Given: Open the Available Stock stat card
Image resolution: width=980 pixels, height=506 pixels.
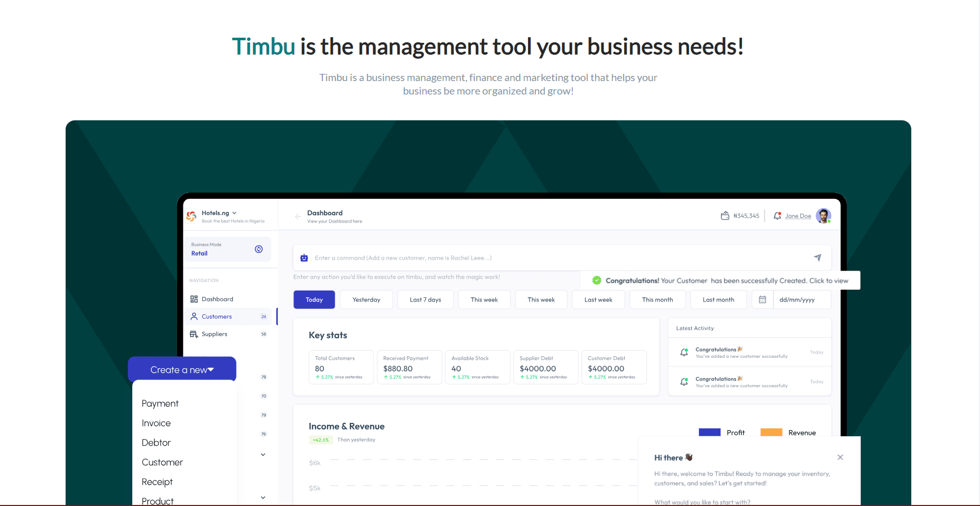Looking at the screenshot, I should [478, 367].
